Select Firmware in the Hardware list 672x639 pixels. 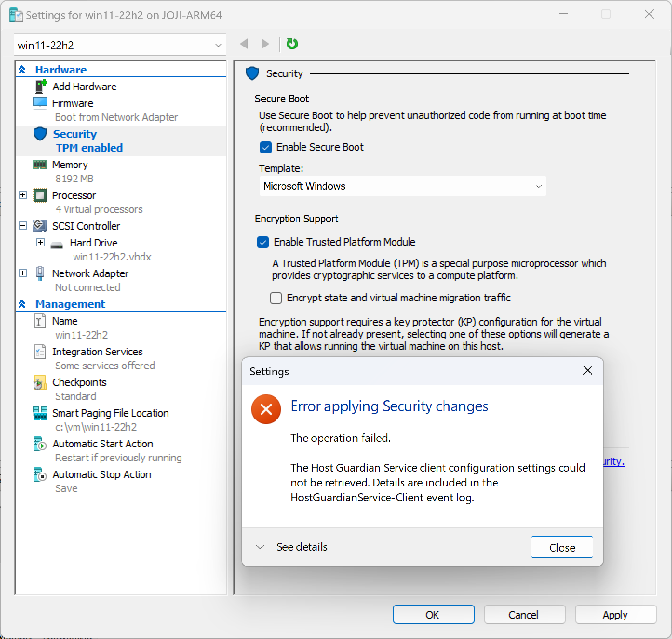tap(73, 103)
